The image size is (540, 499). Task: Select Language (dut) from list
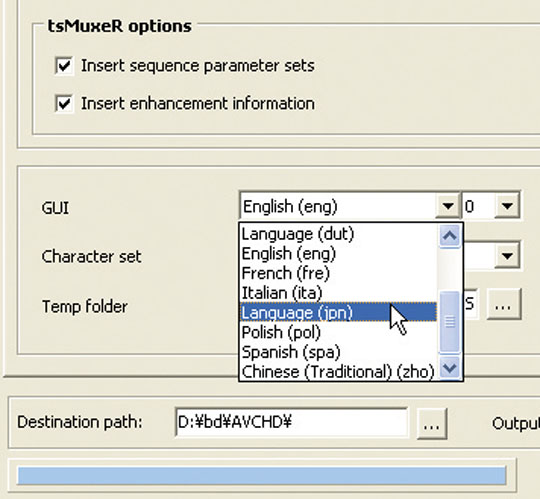coord(339,234)
